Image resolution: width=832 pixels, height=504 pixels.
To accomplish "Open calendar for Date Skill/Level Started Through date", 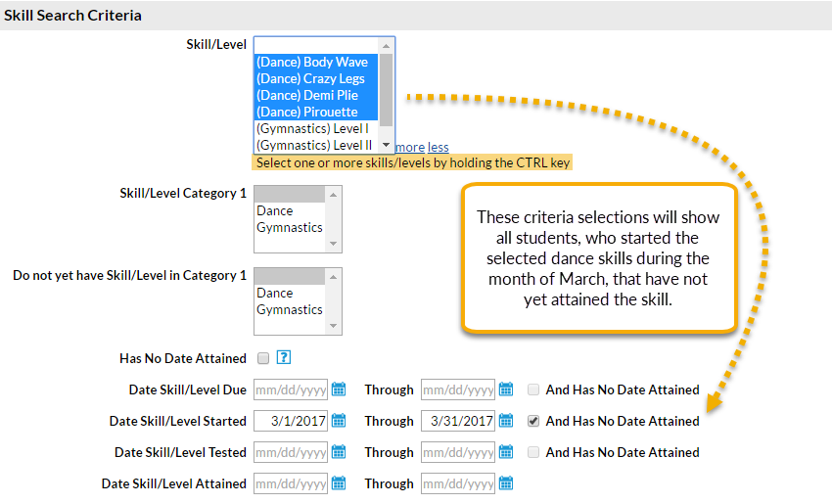I will [506, 421].
